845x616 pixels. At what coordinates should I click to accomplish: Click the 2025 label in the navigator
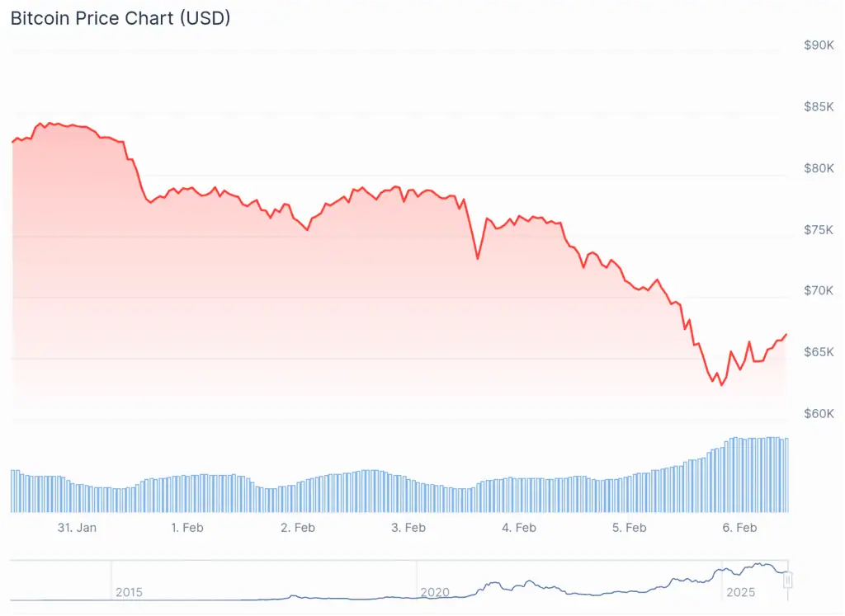click(x=740, y=592)
